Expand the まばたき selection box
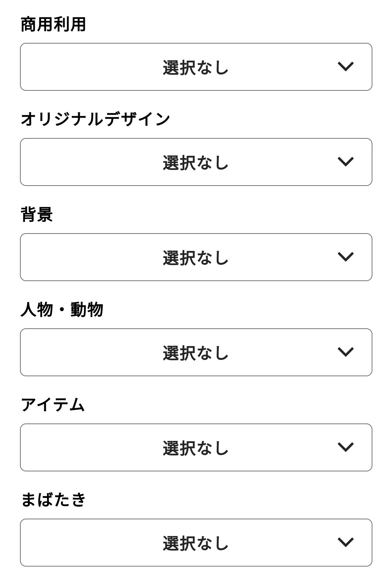The image size is (392, 576). point(109,543)
